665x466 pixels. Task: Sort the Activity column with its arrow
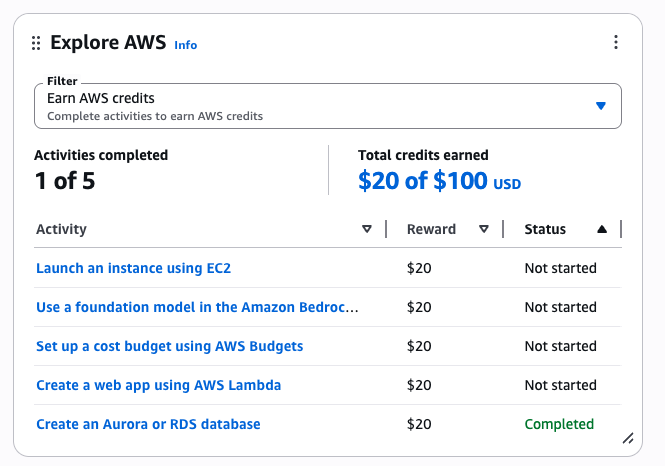[x=367, y=229]
